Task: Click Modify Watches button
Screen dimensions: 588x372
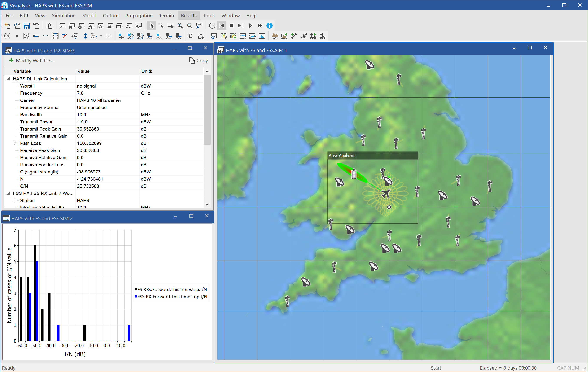Action: point(32,60)
